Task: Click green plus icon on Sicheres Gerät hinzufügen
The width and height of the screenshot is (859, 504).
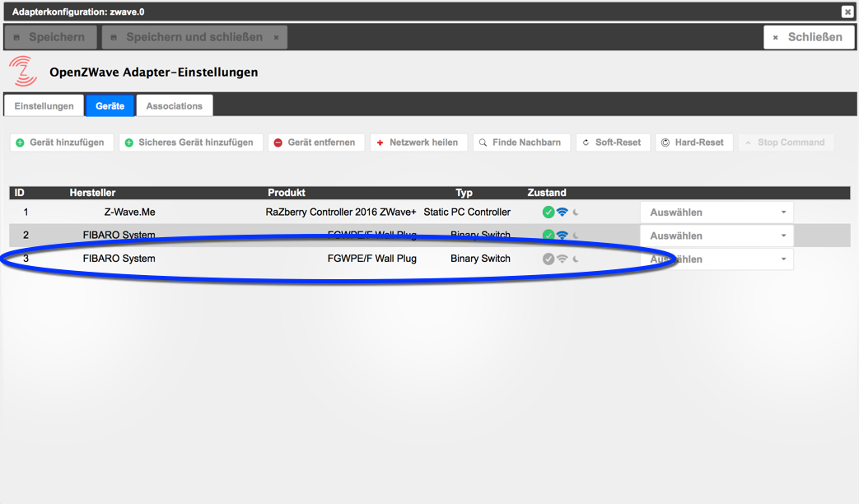Action: [x=129, y=142]
